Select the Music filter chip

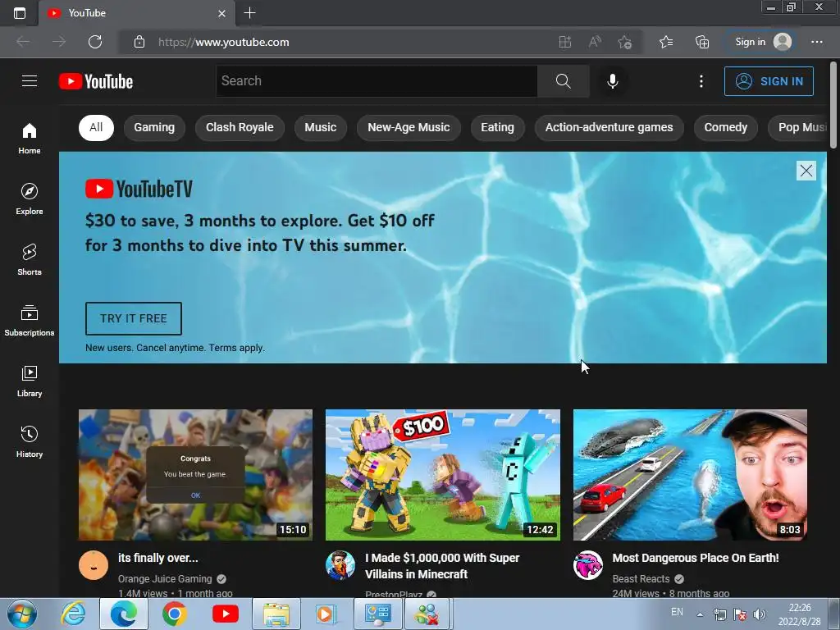[x=321, y=127]
